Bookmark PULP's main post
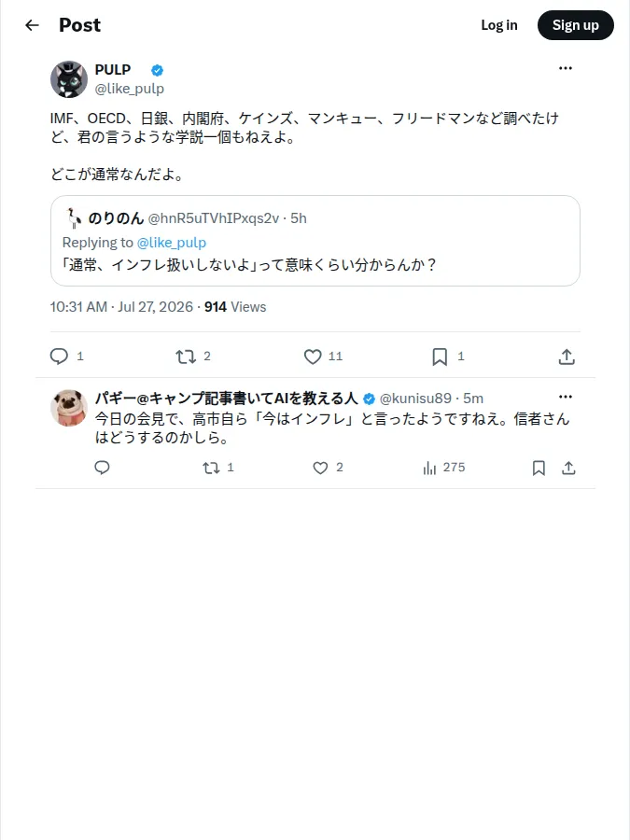630x840 pixels. (440, 357)
